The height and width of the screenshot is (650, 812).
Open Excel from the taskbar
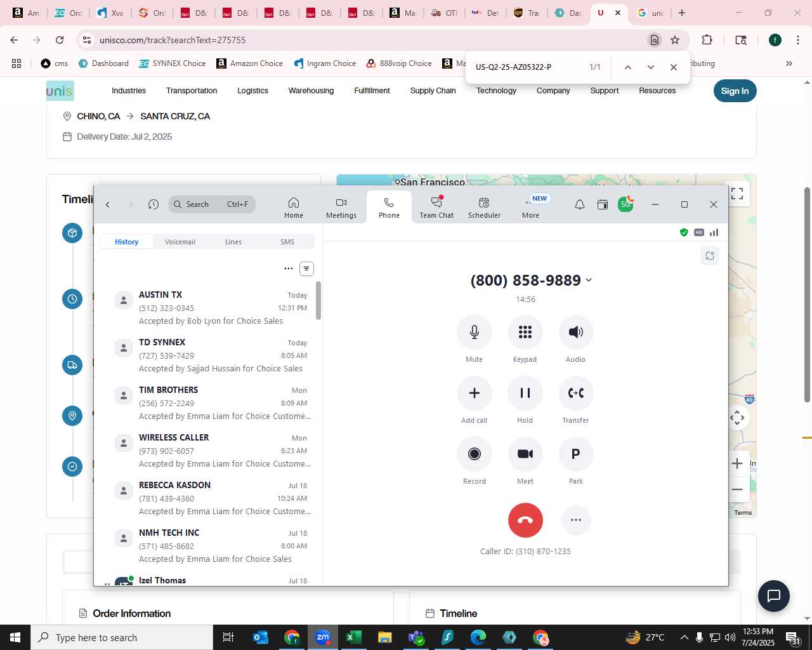click(353, 637)
